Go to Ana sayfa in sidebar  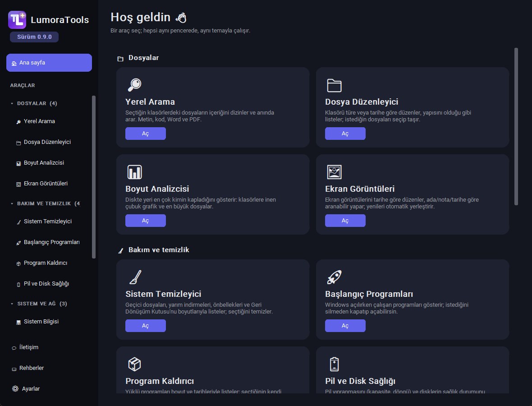tap(49, 63)
